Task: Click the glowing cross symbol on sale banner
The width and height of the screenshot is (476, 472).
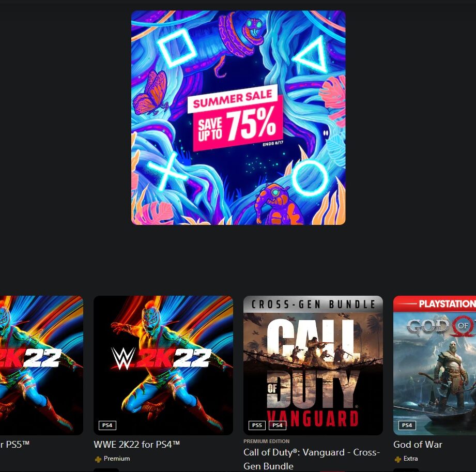Action: coord(166,172)
